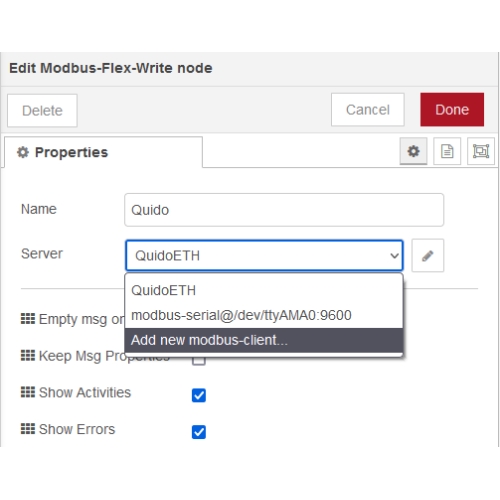Edit server with the pencil icon
Image resolution: width=500 pixels, height=500 pixels.
[x=427, y=255]
